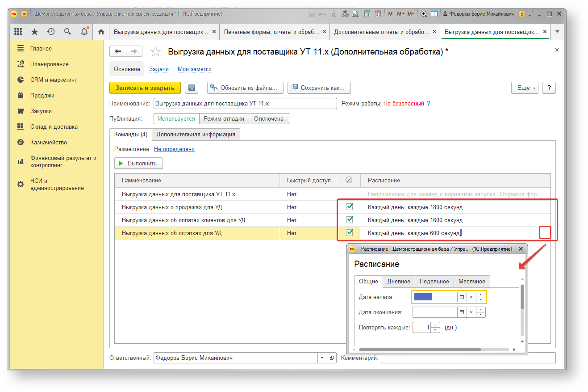The height and width of the screenshot is (392, 588).
Task: Click the M+ memory add button
Action: pyautogui.click(x=400, y=14)
